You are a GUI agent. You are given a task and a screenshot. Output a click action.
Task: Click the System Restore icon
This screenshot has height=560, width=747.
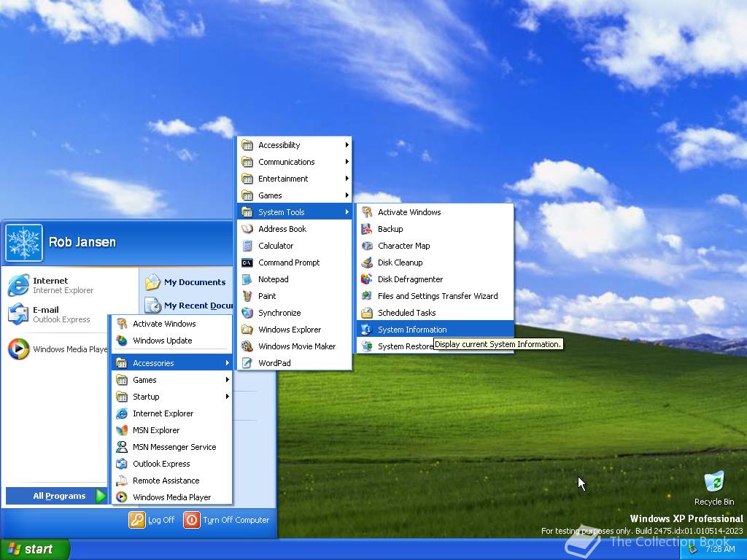coord(366,346)
